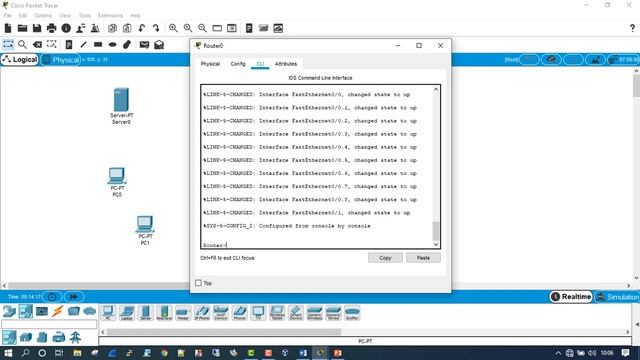
Task: Open the Options menu
Action: tap(42, 16)
